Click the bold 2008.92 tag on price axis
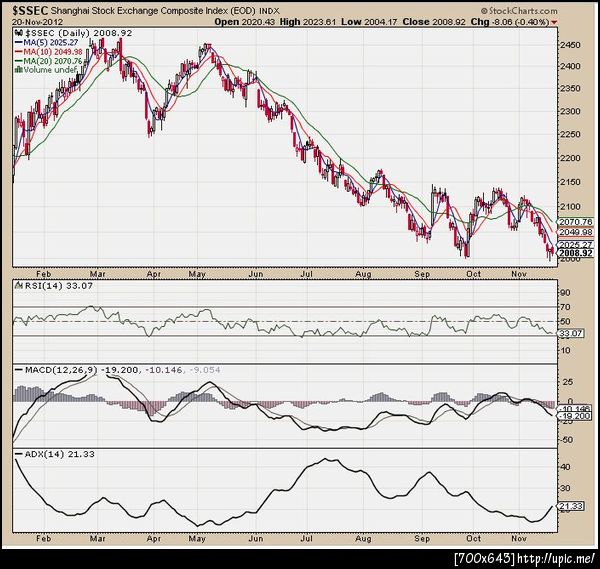Screen dimensions: 600x569 tap(575, 253)
